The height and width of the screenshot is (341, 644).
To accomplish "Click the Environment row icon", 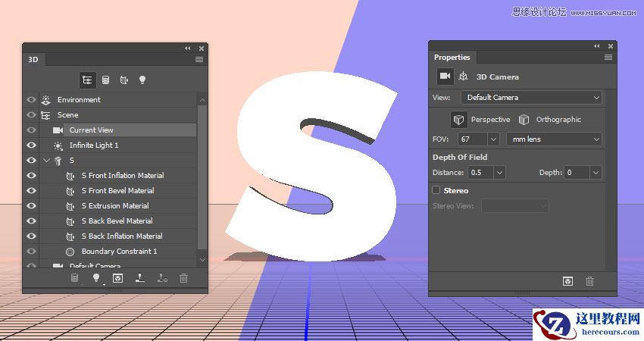I will [45, 100].
